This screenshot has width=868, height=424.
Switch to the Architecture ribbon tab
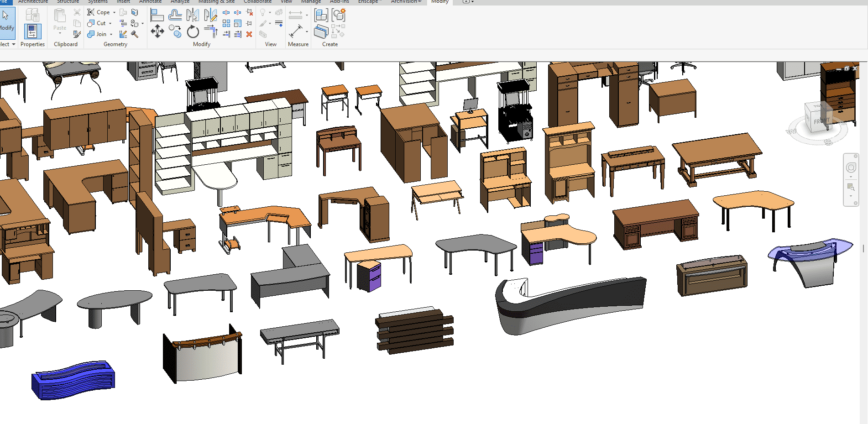(x=33, y=2)
